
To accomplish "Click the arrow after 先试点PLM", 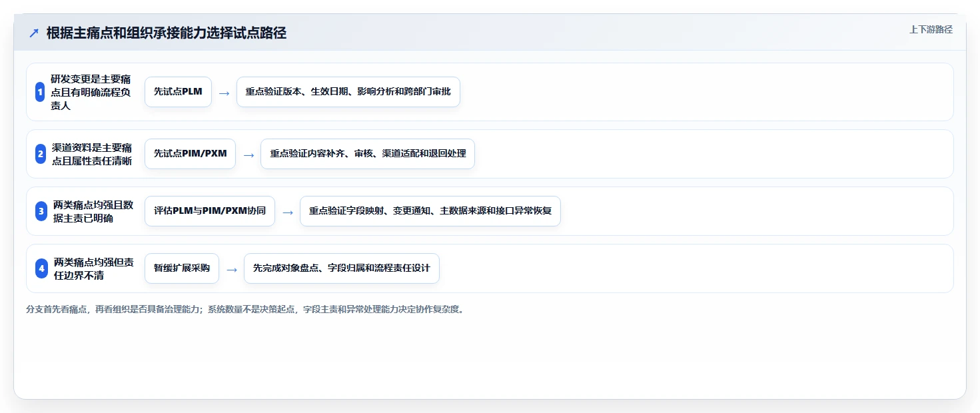I will point(224,93).
